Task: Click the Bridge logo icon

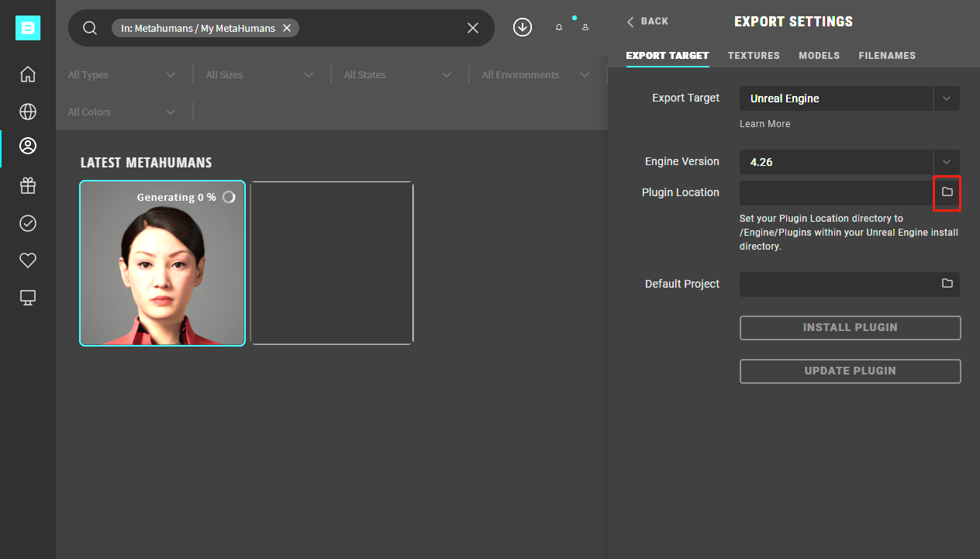Action: tap(28, 28)
